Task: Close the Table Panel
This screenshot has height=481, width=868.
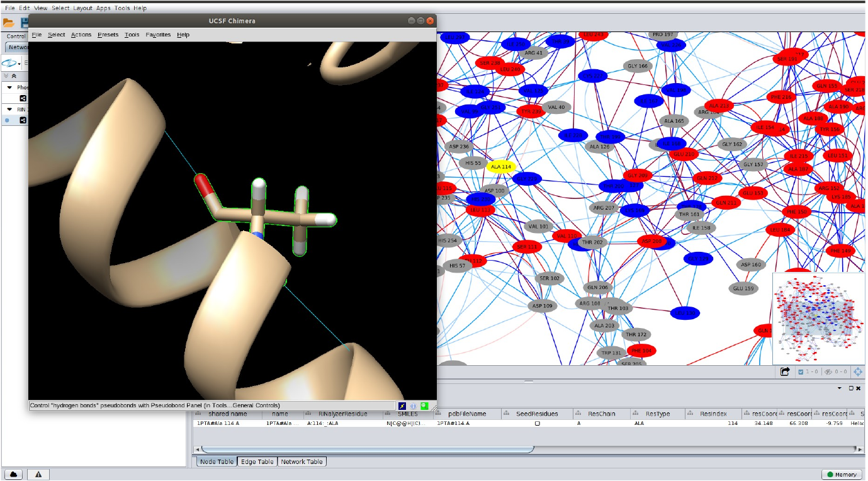Action: click(859, 388)
